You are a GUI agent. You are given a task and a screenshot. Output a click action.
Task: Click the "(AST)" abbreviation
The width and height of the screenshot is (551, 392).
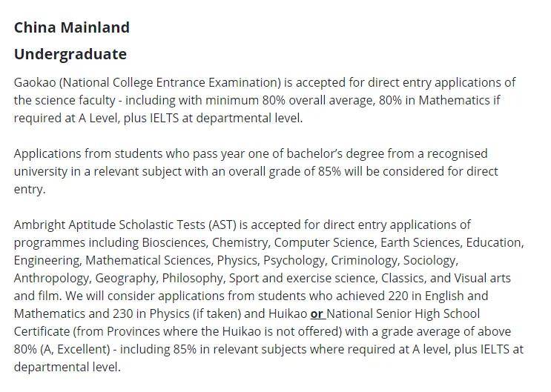click(x=222, y=225)
